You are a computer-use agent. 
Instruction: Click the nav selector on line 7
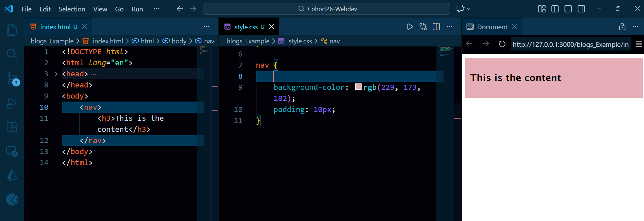coord(262,65)
